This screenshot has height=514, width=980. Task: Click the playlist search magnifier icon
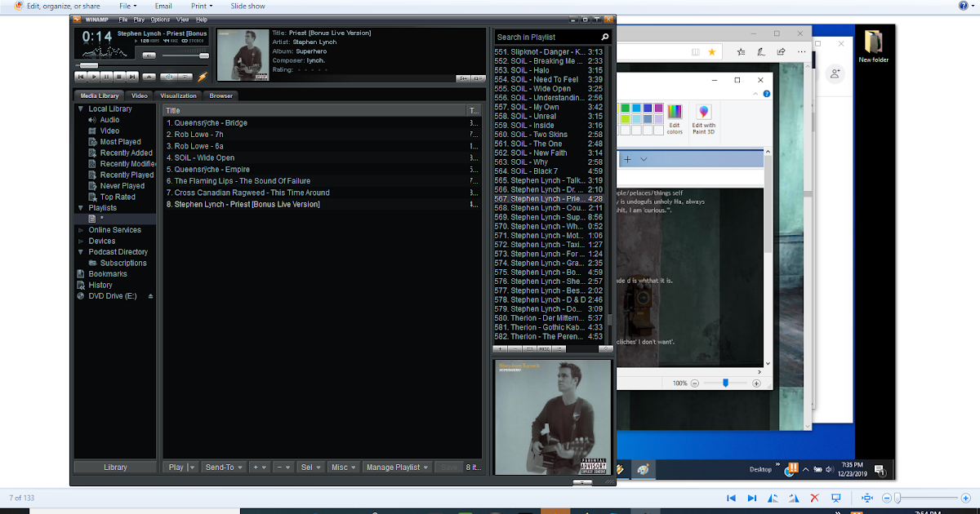point(605,37)
